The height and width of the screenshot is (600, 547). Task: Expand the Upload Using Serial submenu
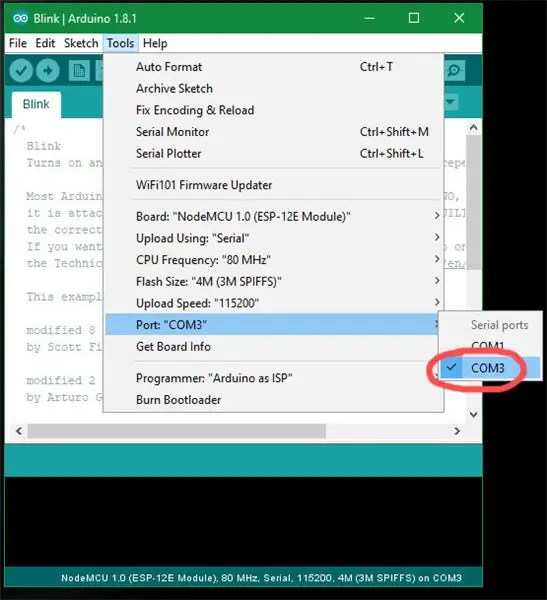(273, 238)
